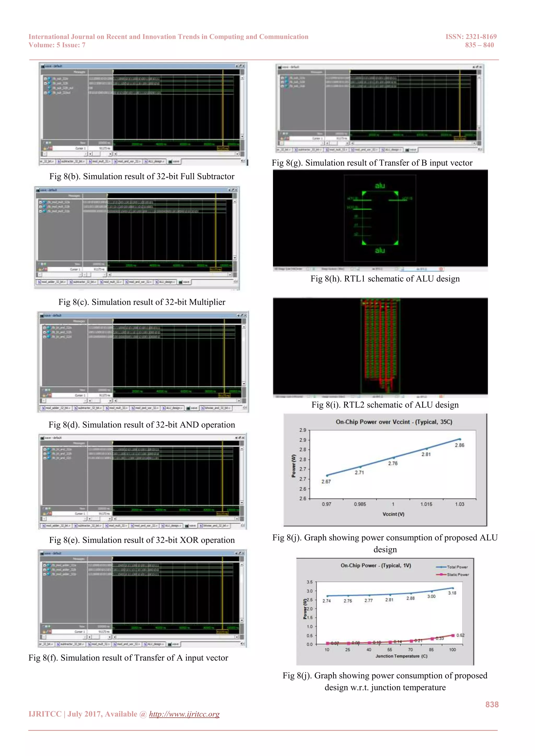Click Total Power legend entry in temperature graph

click(452, 567)
